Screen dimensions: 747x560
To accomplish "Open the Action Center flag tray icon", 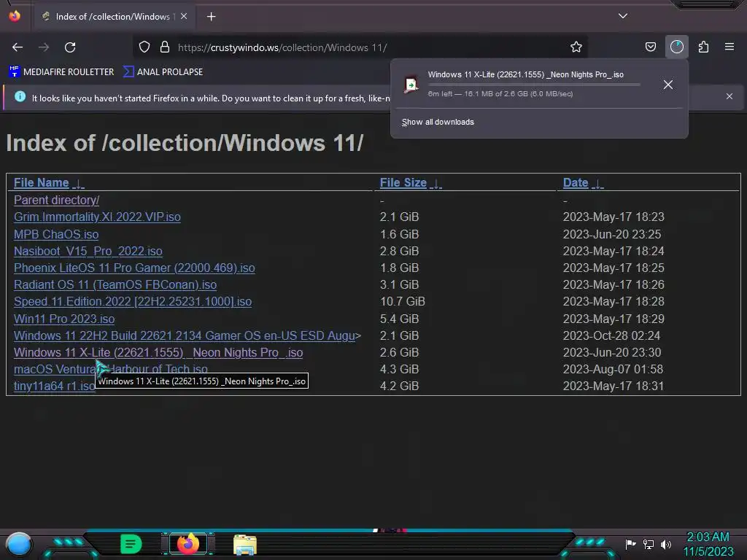I will tap(631, 544).
